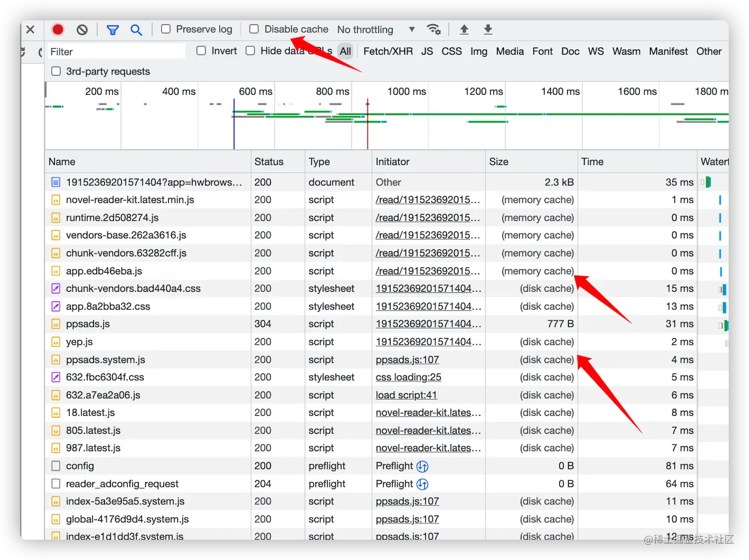Viewport: 749px width, 560px height.
Task: Filter requests by CSS type
Action: 452,51
